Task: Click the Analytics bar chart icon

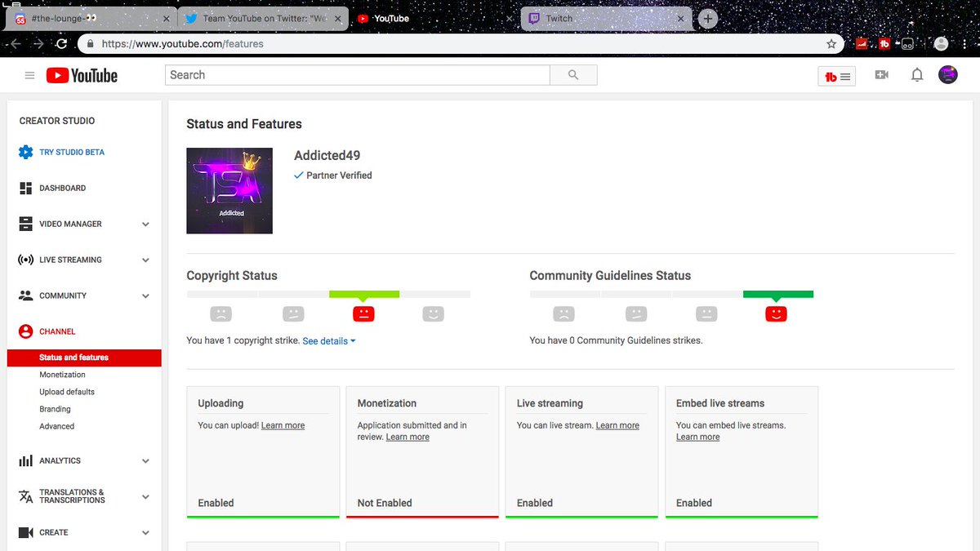Action: pyautogui.click(x=25, y=460)
